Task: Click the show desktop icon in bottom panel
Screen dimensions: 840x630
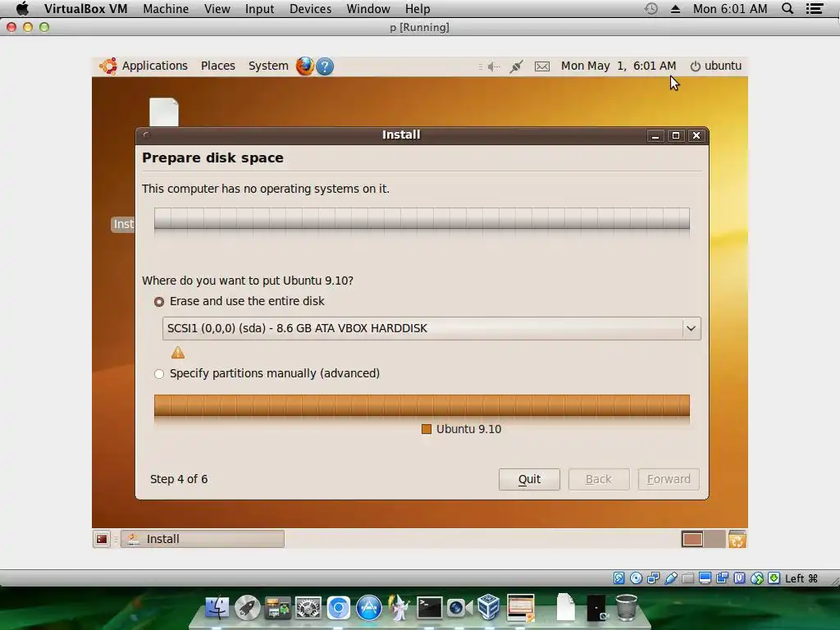Action: (x=101, y=539)
